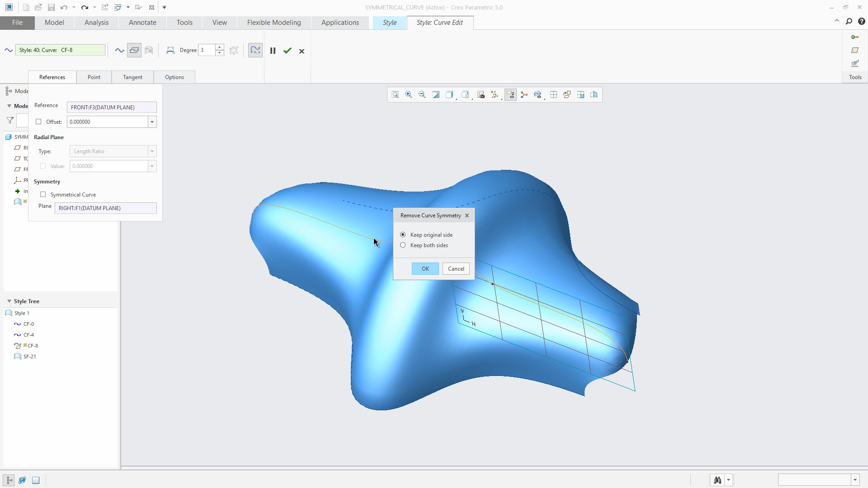Open the Find binoculars dropdown arrow
This screenshot has height=488, width=868.
728,480
